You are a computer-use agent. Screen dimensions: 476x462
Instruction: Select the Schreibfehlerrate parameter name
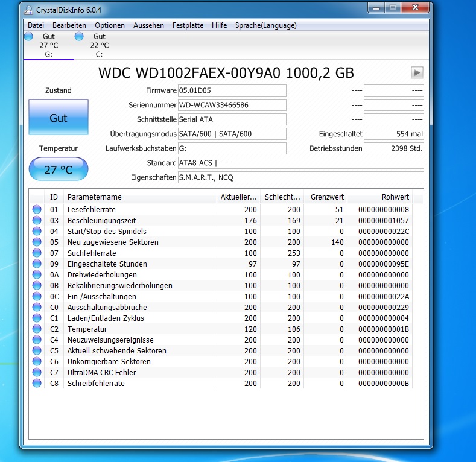96,384
